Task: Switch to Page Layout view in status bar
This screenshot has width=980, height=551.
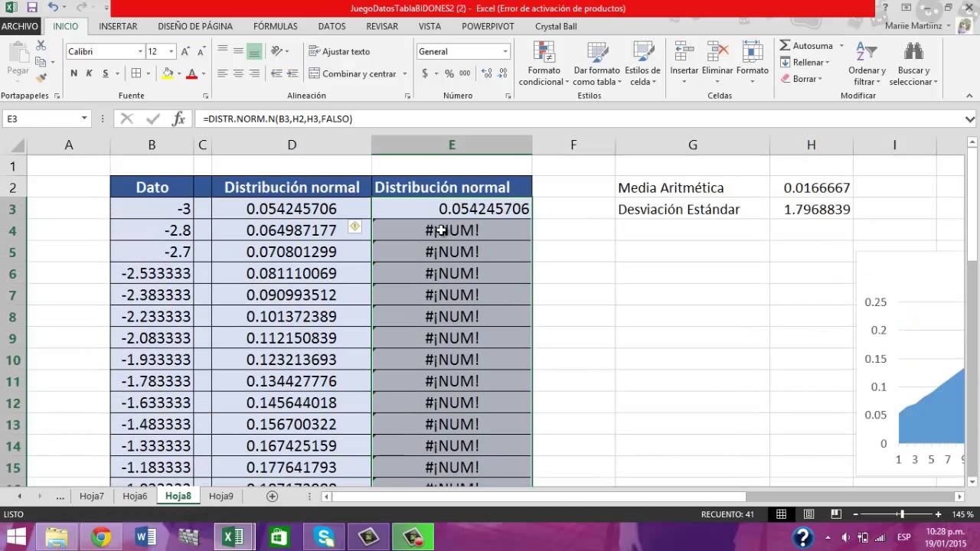Action: (809, 514)
